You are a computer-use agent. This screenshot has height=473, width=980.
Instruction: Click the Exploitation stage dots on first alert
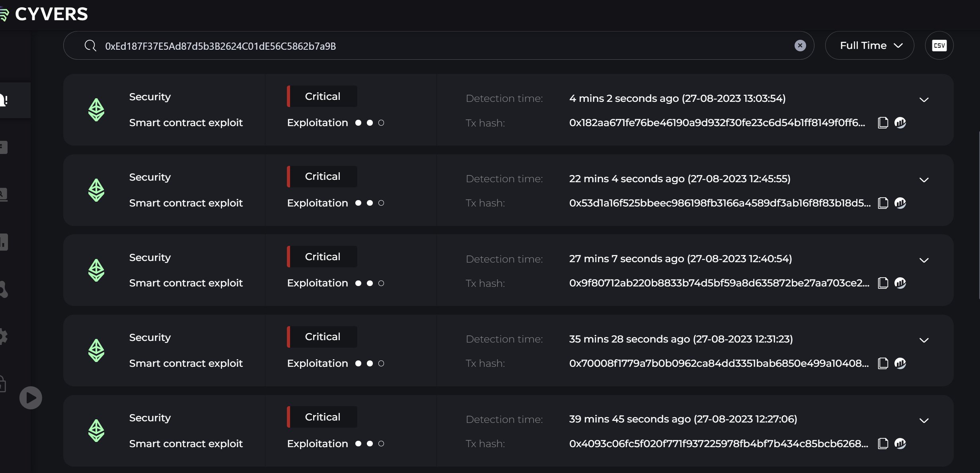click(370, 123)
